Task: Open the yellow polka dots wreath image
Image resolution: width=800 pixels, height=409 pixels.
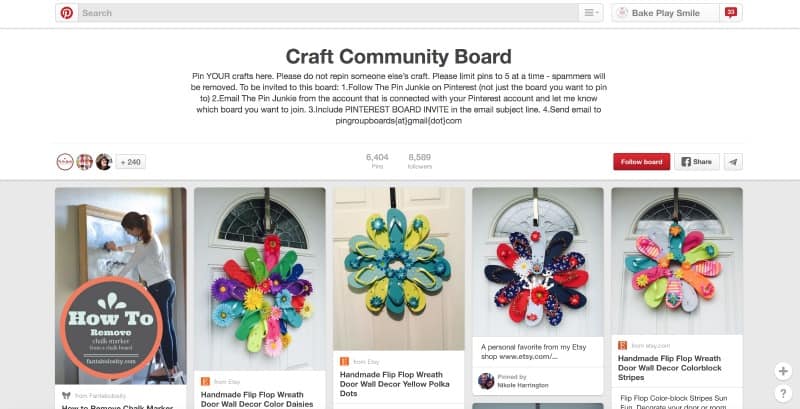Action: coord(399,269)
